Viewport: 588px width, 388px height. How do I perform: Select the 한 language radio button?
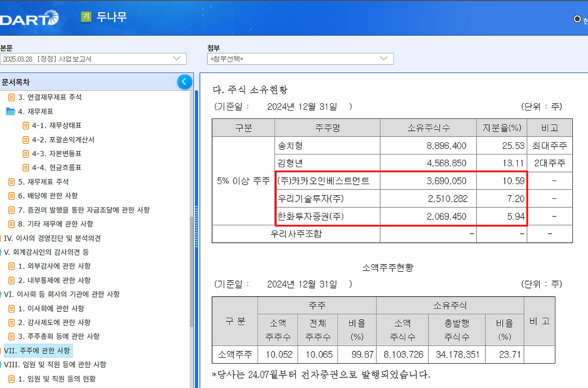(577, 19)
